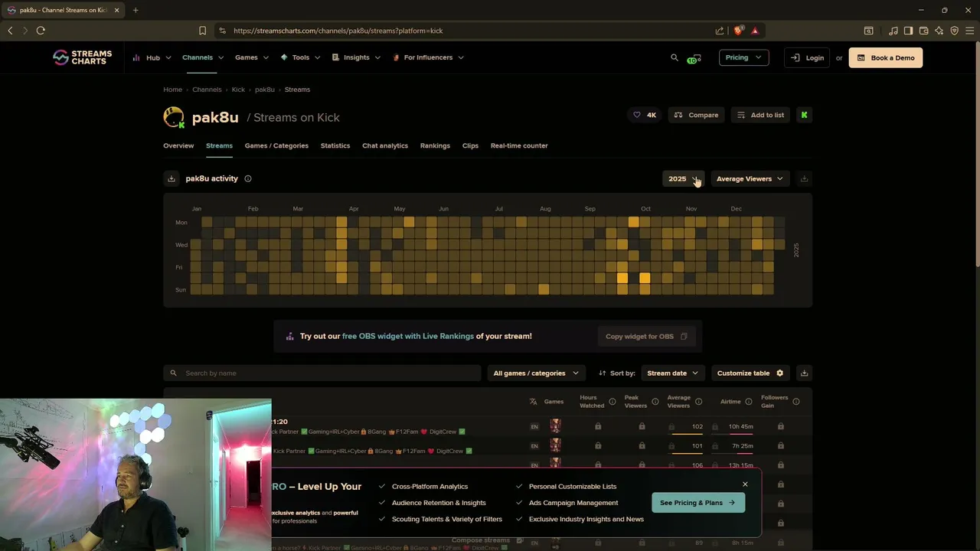Expand the Insights menu
The width and height of the screenshot is (980, 551).
pos(356,57)
